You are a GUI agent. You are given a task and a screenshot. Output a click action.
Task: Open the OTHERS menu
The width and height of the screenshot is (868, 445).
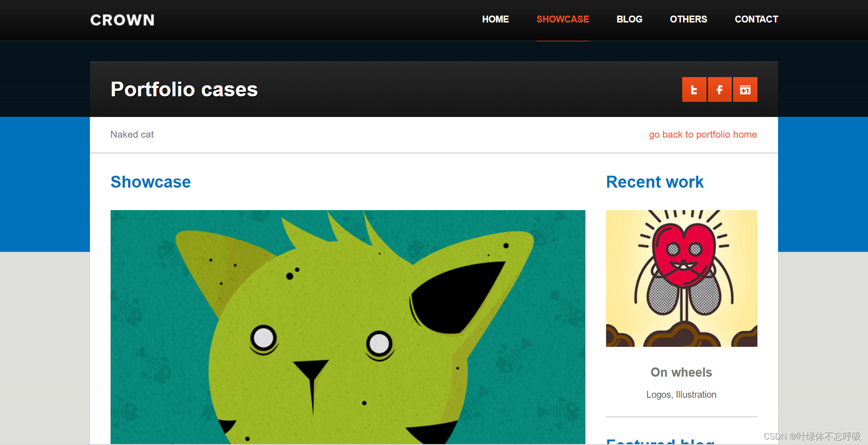pyautogui.click(x=689, y=19)
